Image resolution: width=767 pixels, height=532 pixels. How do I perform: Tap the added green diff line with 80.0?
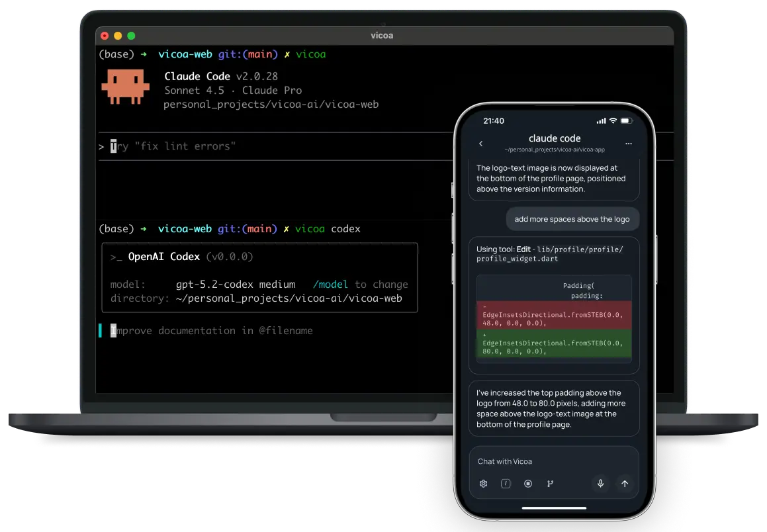pos(554,343)
